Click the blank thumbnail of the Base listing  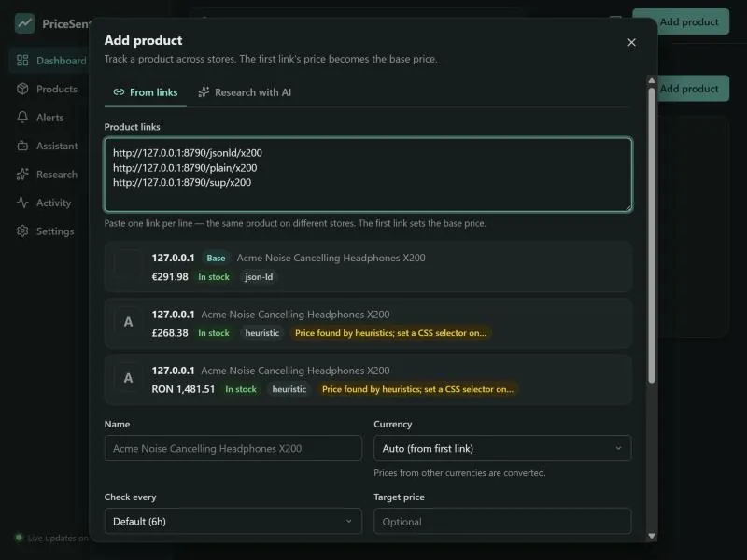coord(128,264)
